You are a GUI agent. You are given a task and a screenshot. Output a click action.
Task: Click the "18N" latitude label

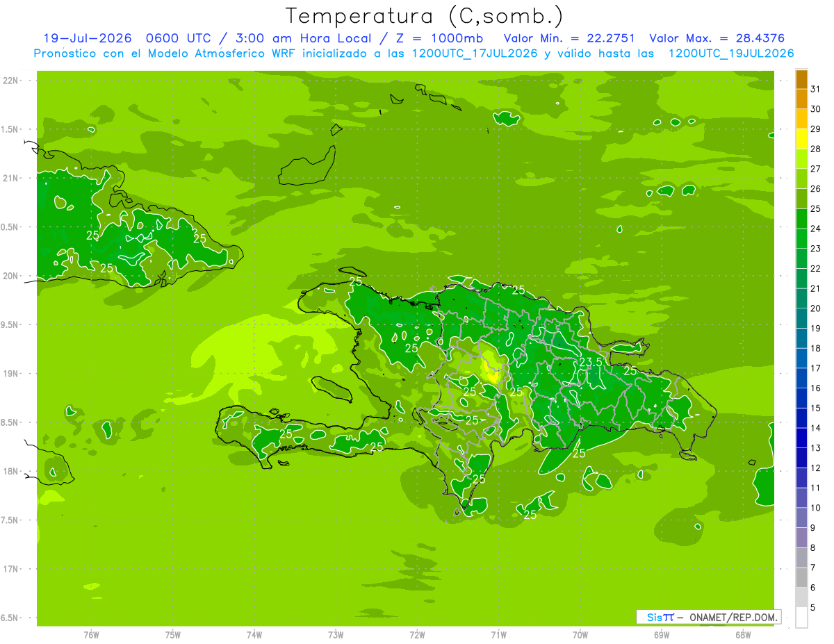[11, 472]
